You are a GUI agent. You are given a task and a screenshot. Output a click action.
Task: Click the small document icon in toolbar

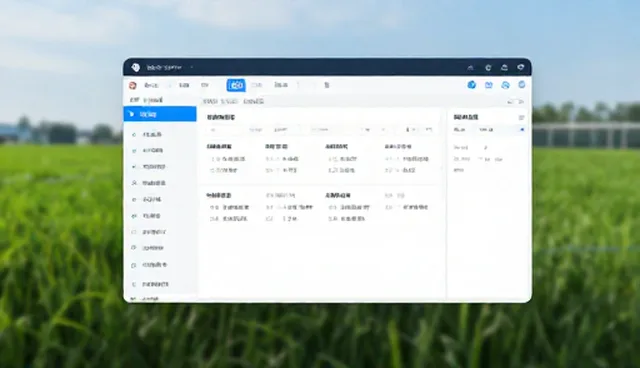(327, 85)
